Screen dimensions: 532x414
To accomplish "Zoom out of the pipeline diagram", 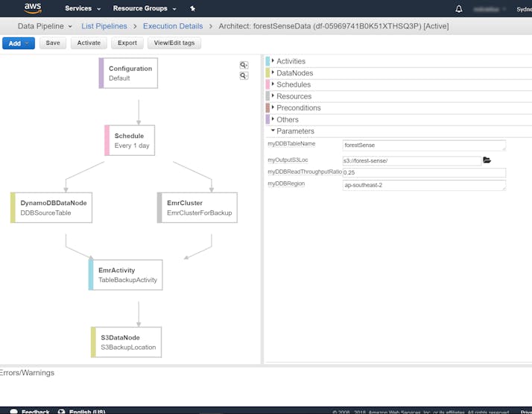I will (x=244, y=75).
